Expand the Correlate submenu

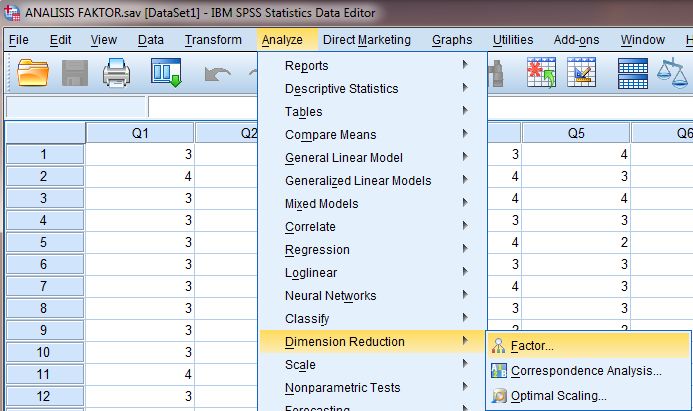pyautogui.click(x=372, y=226)
